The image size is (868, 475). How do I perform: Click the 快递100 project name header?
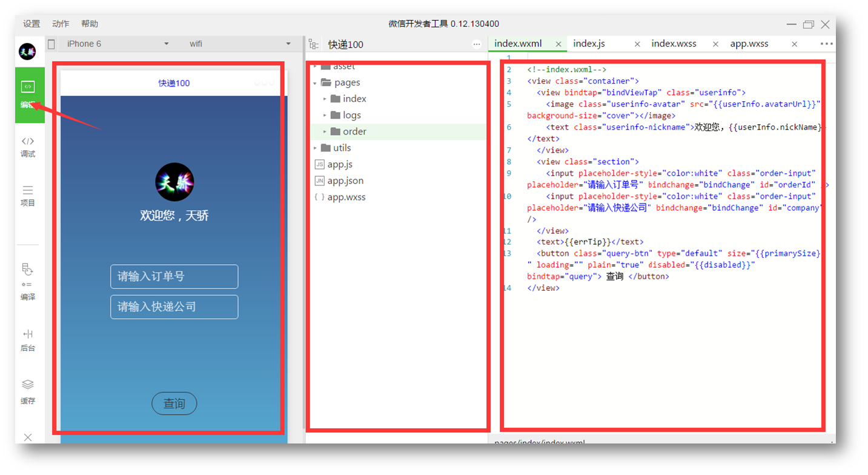pyautogui.click(x=346, y=44)
